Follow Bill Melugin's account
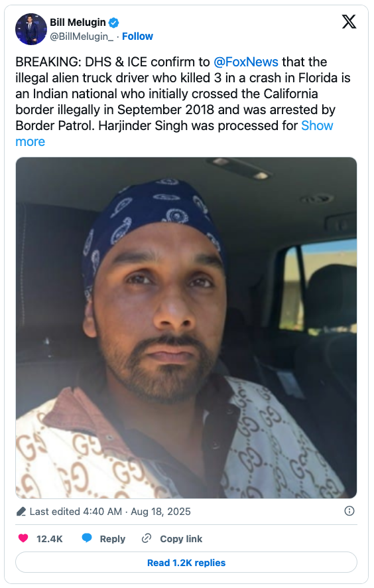The width and height of the screenshot is (374, 588). [x=137, y=37]
